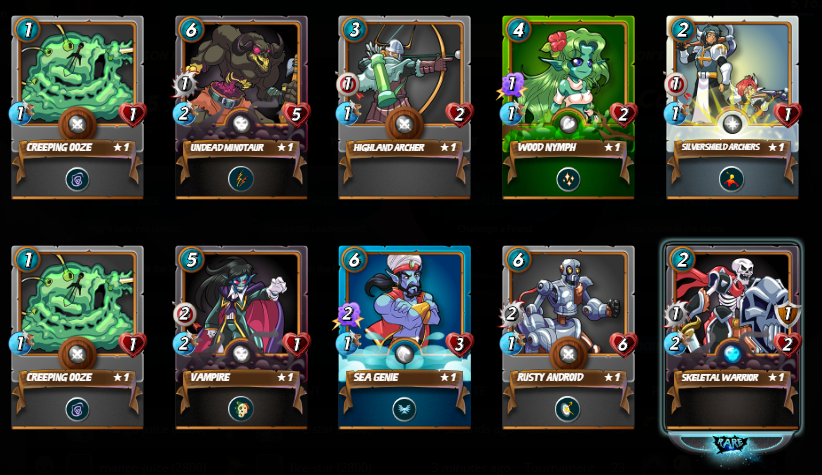Click the Sea Genie flying ability icon

[405, 409]
